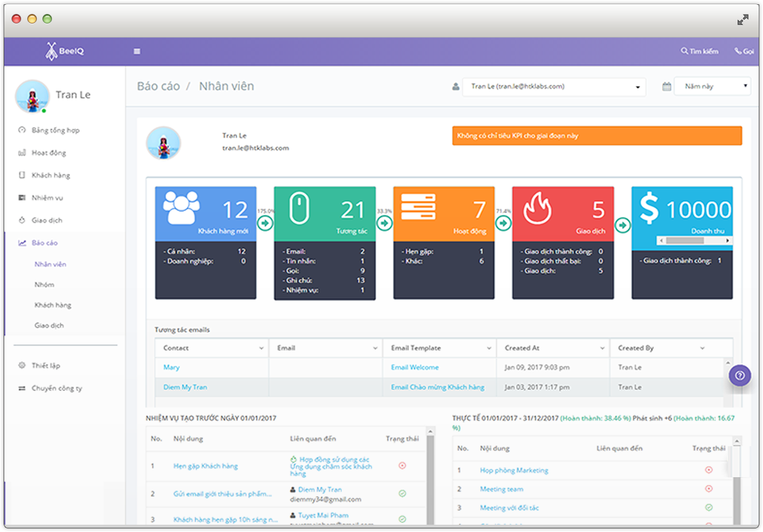
Task: Click the purple help question mark button
Action: tap(739, 375)
